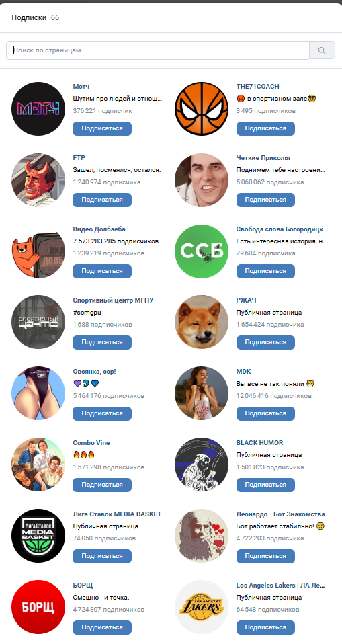Subscribe to the Мэтч community
This screenshot has width=342, height=644.
(102, 128)
